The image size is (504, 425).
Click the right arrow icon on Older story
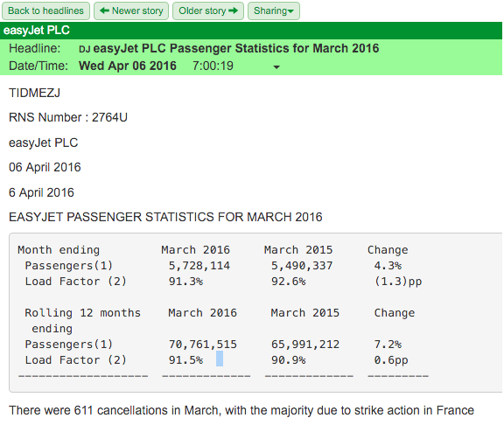pyautogui.click(x=234, y=10)
